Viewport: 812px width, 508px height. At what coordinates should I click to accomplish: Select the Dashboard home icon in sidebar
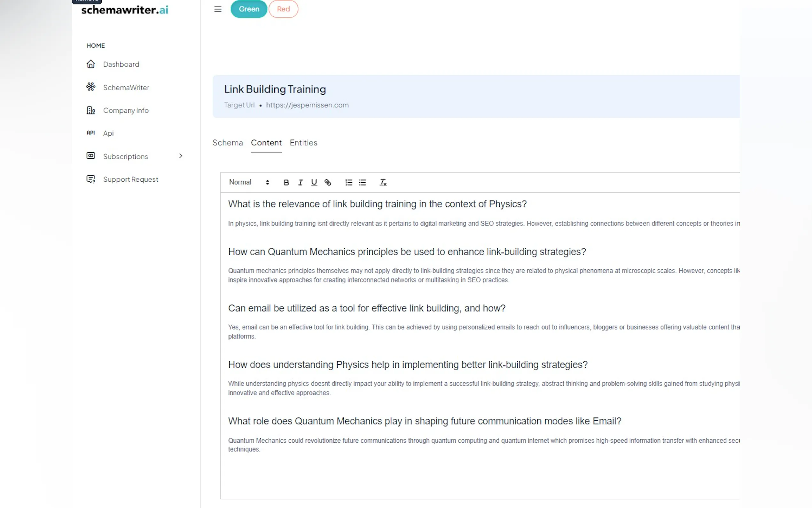pyautogui.click(x=91, y=64)
